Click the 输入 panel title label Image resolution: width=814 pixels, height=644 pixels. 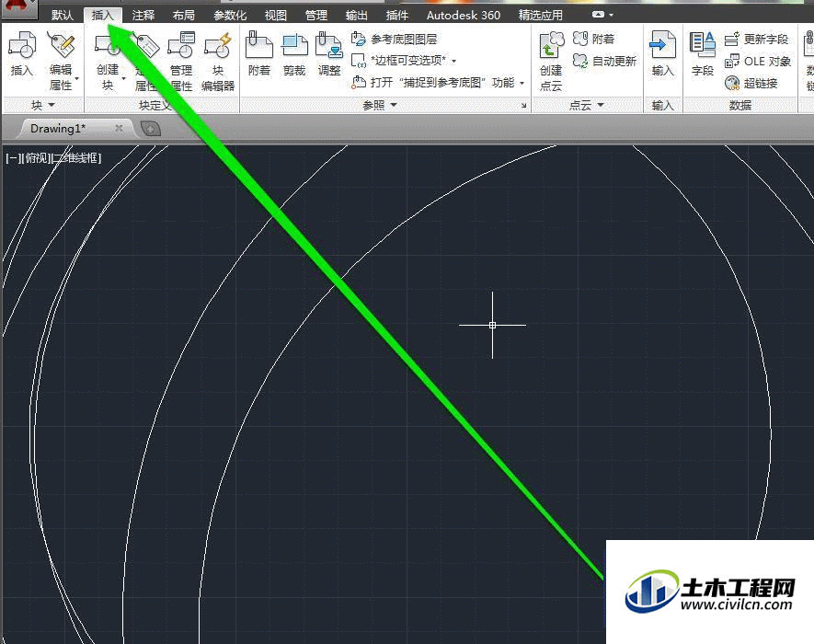coord(662,106)
